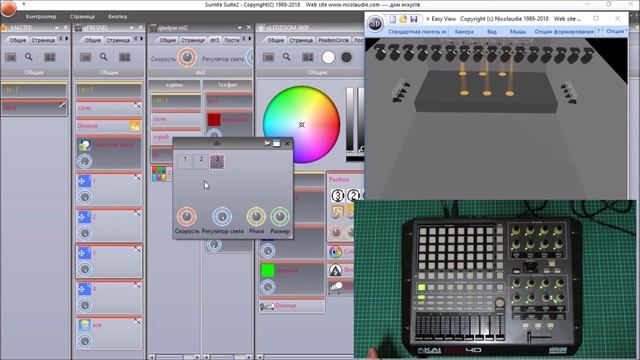Click Скорость dial in dir popup
640x360 pixels.
pyautogui.click(x=187, y=217)
